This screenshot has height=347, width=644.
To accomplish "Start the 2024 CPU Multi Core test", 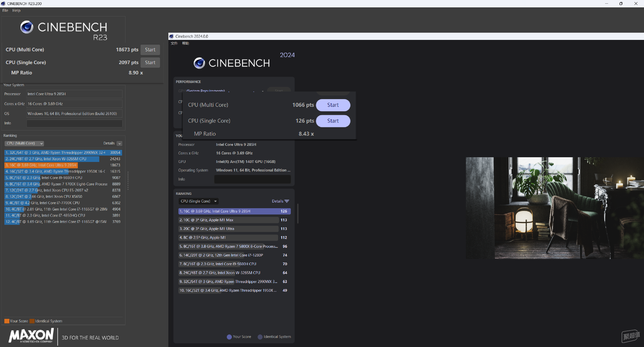I will 333,105.
